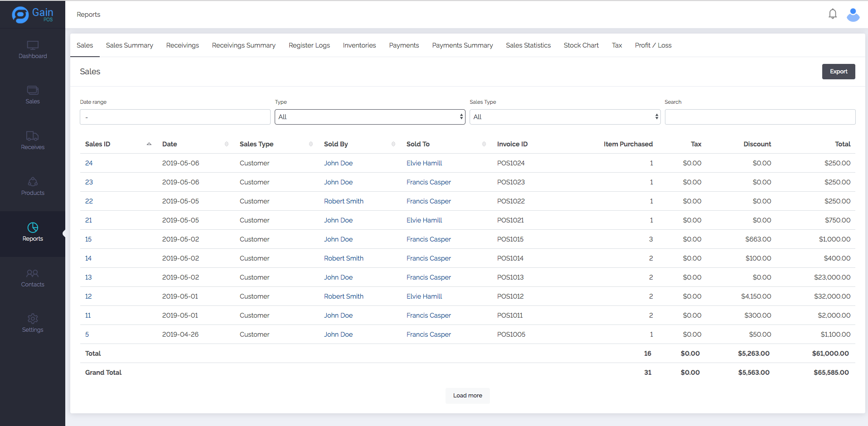Open the Date range picker field

(175, 117)
